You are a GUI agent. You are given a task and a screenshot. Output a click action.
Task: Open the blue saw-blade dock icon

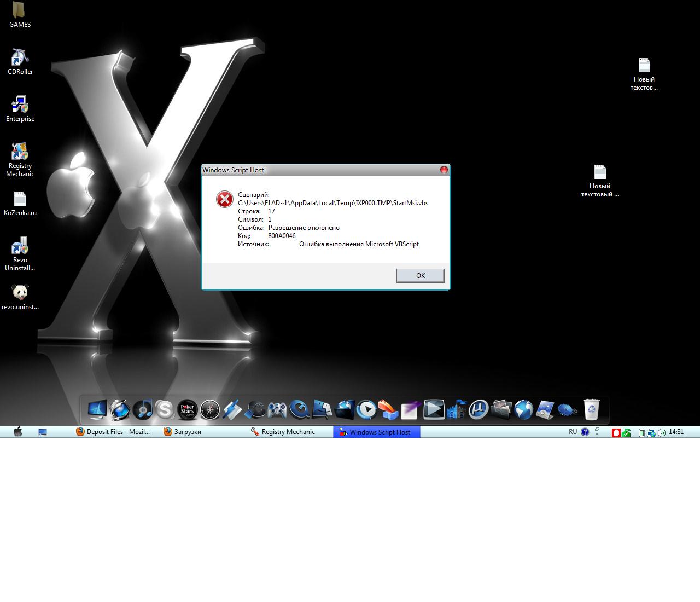568,409
